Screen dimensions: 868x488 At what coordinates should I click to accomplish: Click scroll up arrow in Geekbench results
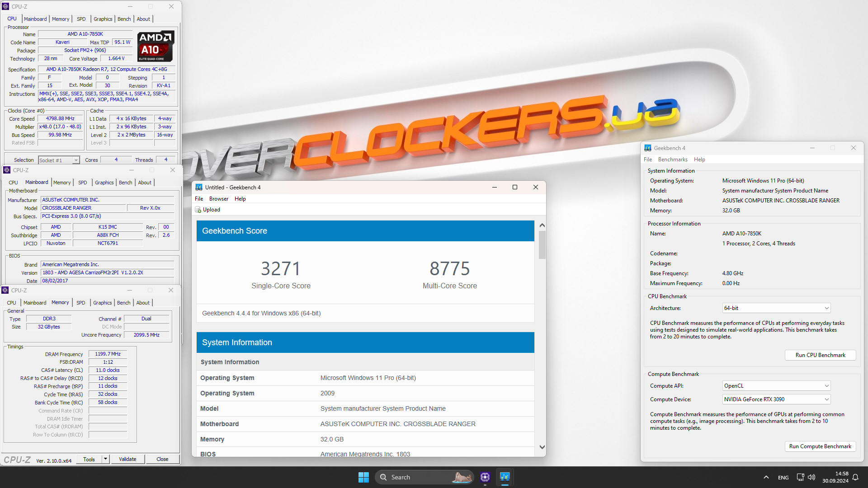[542, 225]
